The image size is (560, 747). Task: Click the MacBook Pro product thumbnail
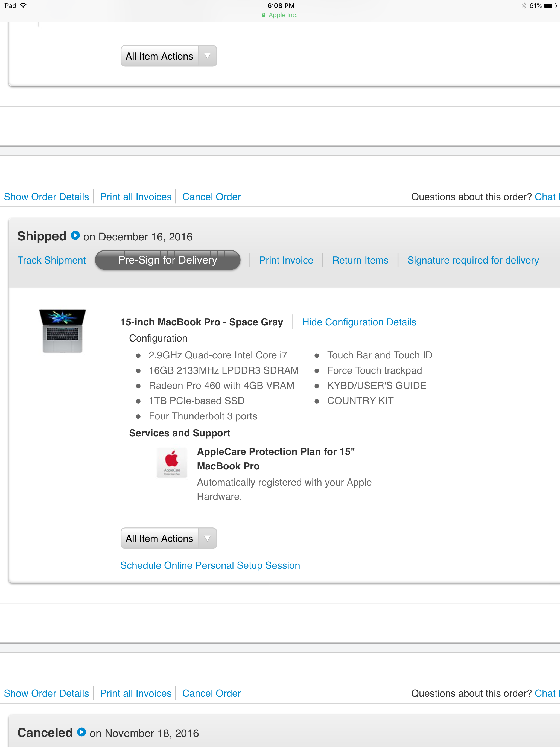(x=63, y=331)
